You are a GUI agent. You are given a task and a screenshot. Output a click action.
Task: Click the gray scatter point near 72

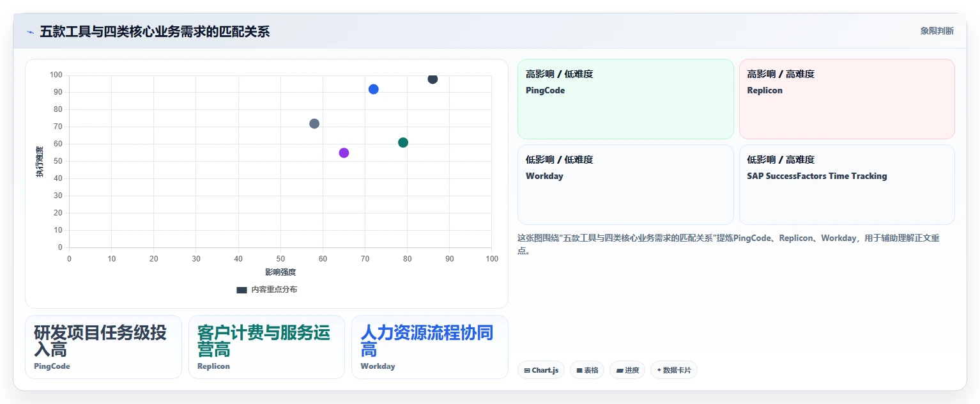coord(314,123)
